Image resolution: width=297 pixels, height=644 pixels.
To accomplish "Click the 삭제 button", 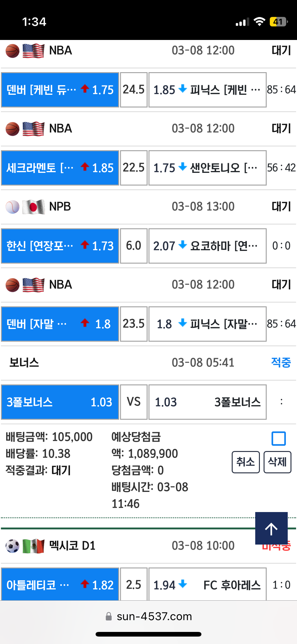I will click(x=277, y=462).
